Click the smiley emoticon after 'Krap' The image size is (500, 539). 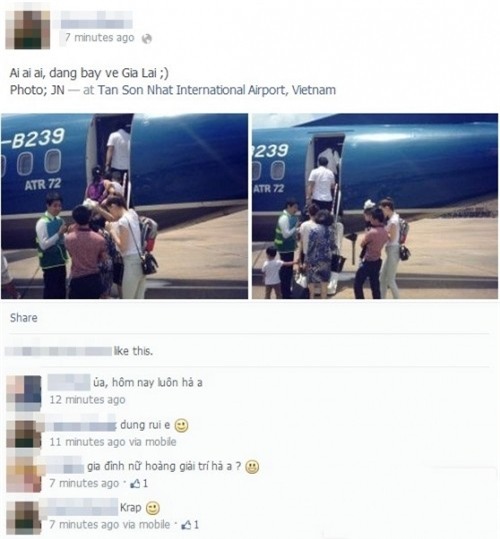(153, 508)
